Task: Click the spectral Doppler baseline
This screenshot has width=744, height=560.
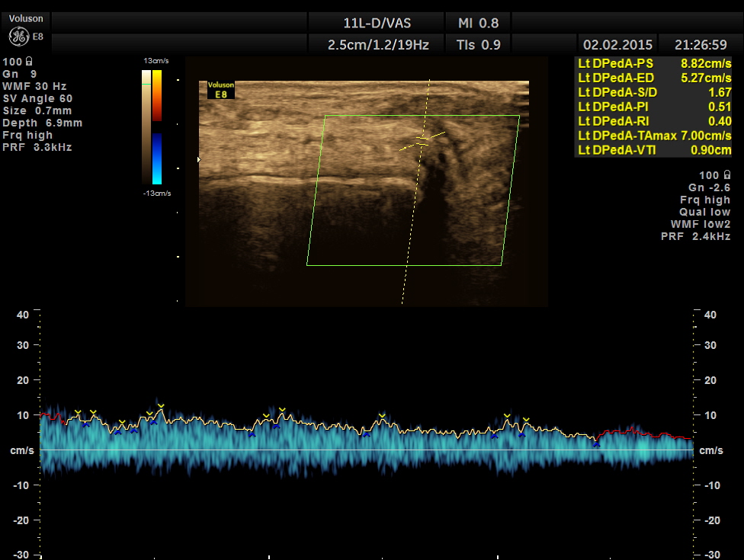Action: [x=366, y=450]
